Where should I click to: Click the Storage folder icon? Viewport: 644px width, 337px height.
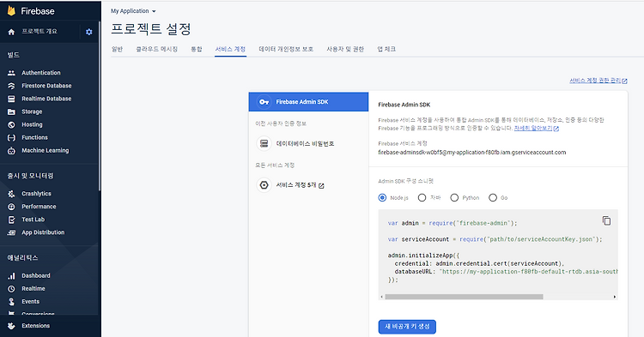tap(11, 111)
